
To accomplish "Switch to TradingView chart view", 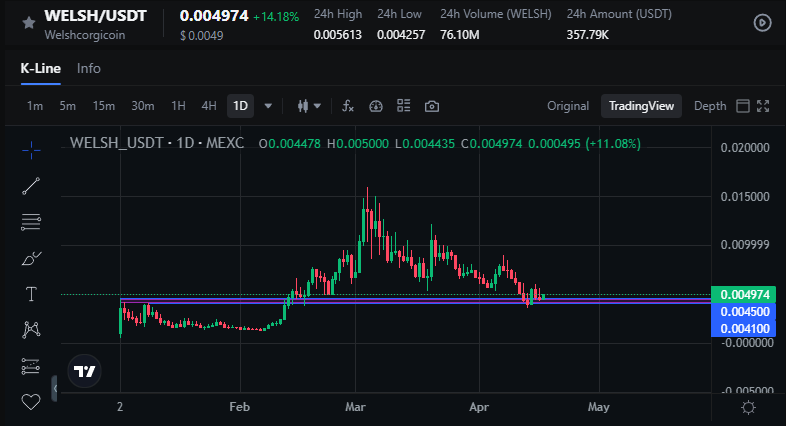I will (641, 106).
